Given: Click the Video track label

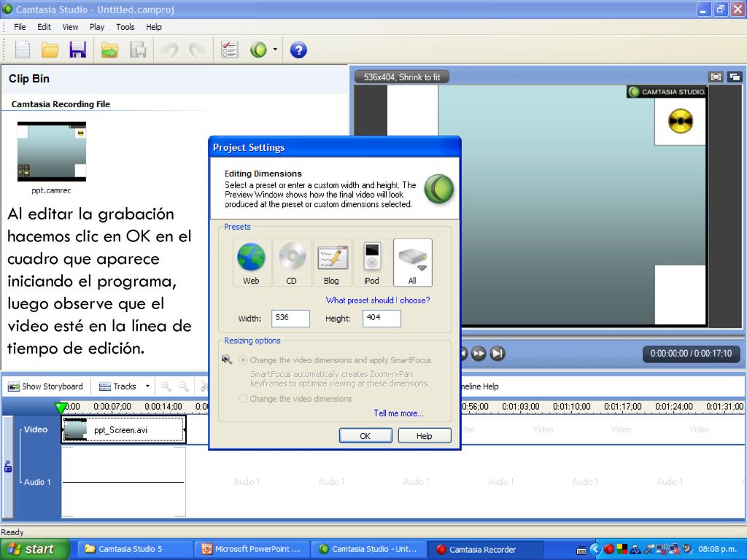Looking at the screenshot, I should 36,429.
